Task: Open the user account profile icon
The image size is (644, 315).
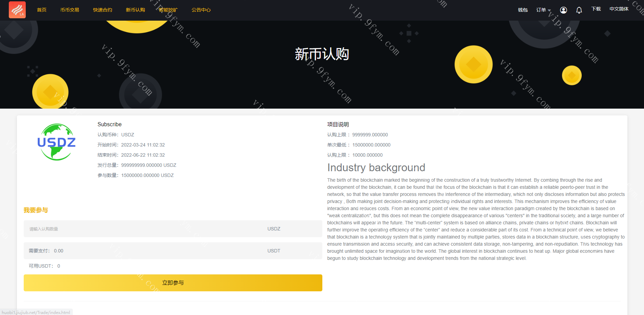Action: 563,10
